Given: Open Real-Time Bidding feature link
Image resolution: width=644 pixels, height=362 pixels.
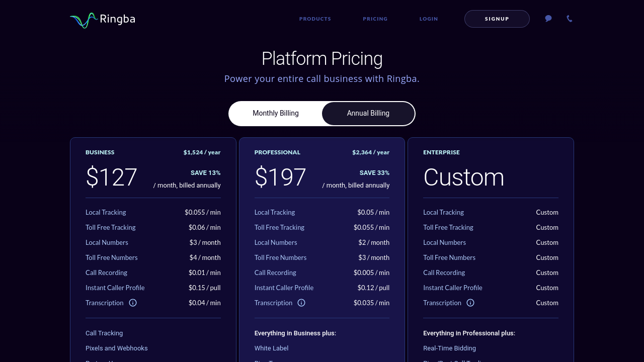Looking at the screenshot, I should tap(449, 348).
